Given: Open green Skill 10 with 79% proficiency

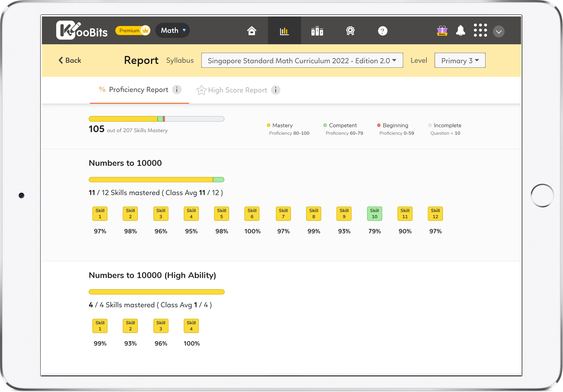Looking at the screenshot, I should click(374, 214).
